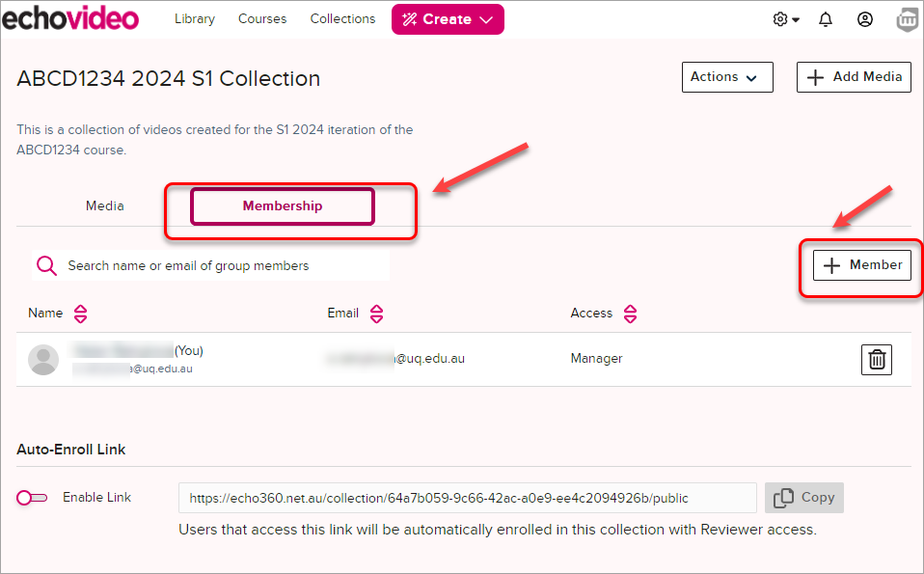Click the Add Media button
This screenshot has height=574, width=924.
854,77
